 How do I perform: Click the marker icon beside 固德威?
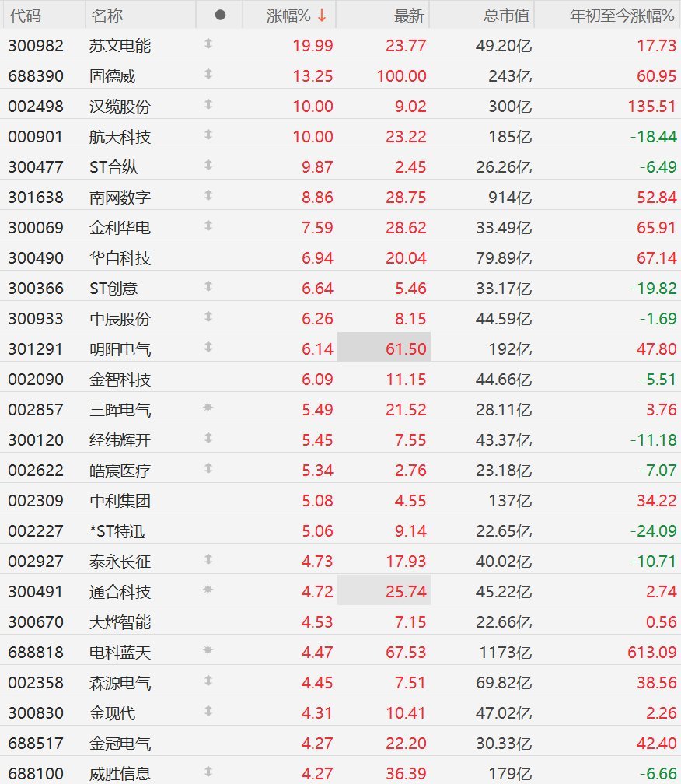pyautogui.click(x=208, y=75)
